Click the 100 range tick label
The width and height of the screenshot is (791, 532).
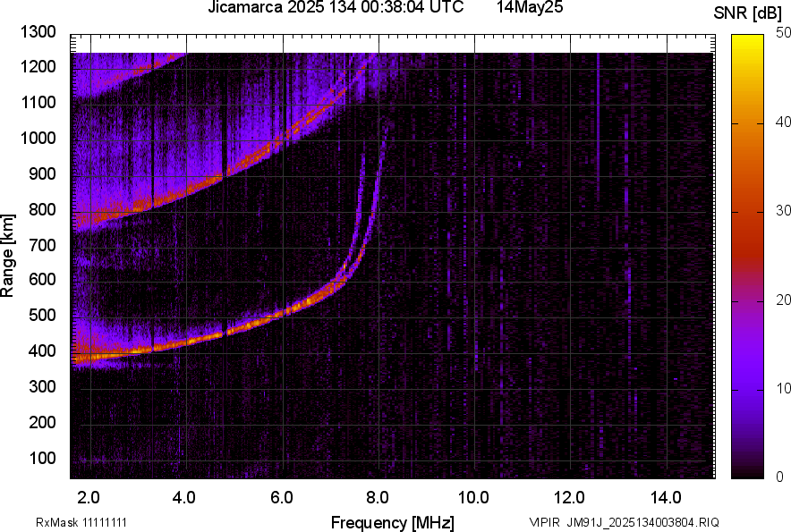click(x=43, y=458)
